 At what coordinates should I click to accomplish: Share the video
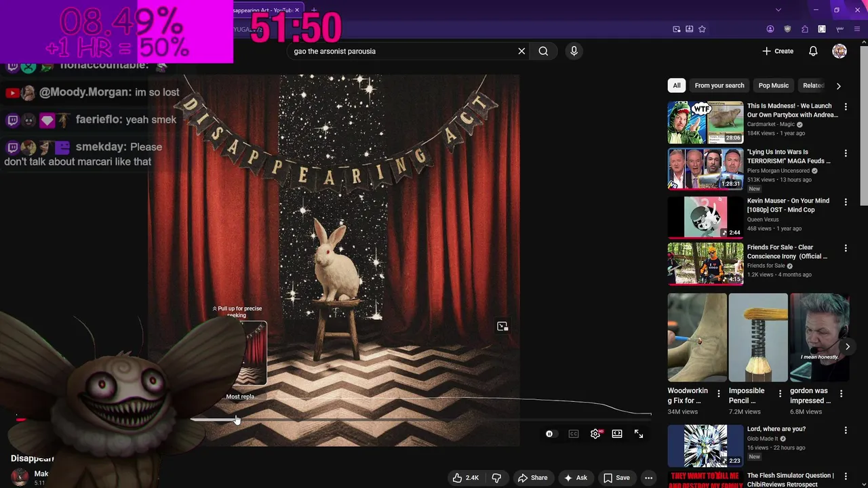click(x=532, y=478)
